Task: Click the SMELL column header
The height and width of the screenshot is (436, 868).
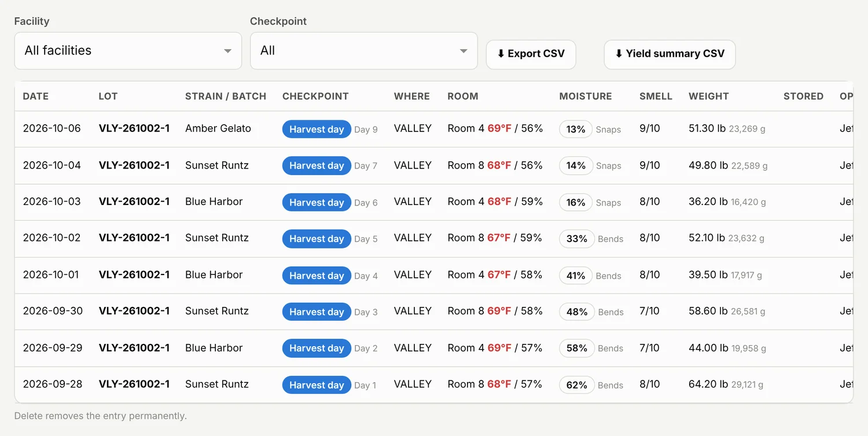Action: [x=656, y=96]
